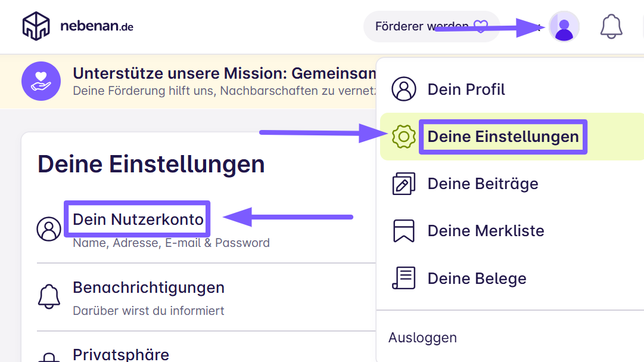This screenshot has width=644, height=362.
Task: Click the bell icon beside Benachrichtigungen
Action: pyautogui.click(x=49, y=296)
